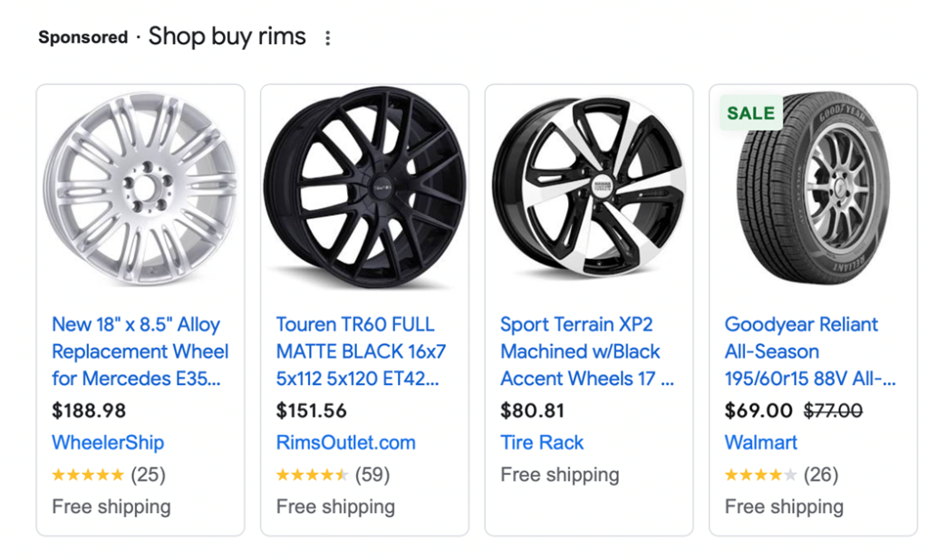Click the Shop buy rims heading

click(x=225, y=36)
